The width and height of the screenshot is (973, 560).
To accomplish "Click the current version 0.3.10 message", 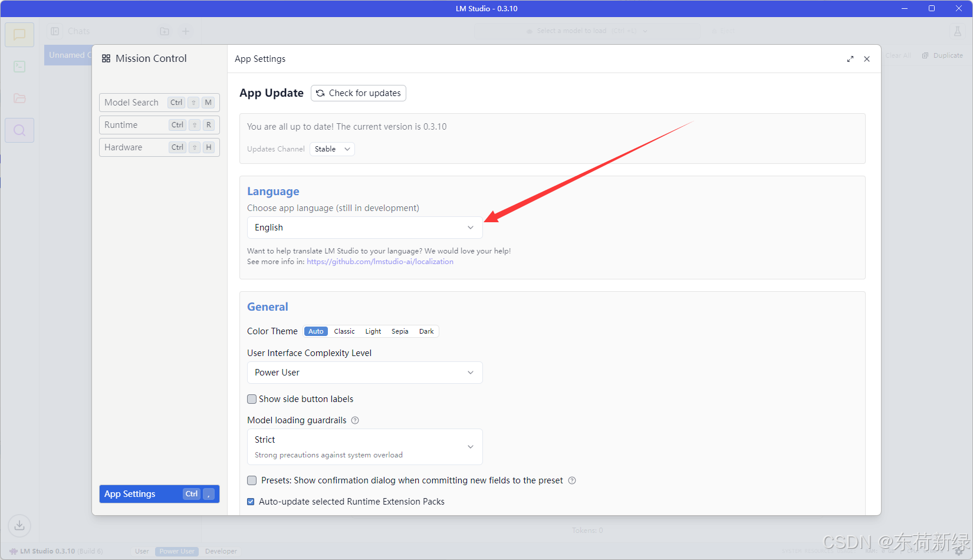I will 347,127.
